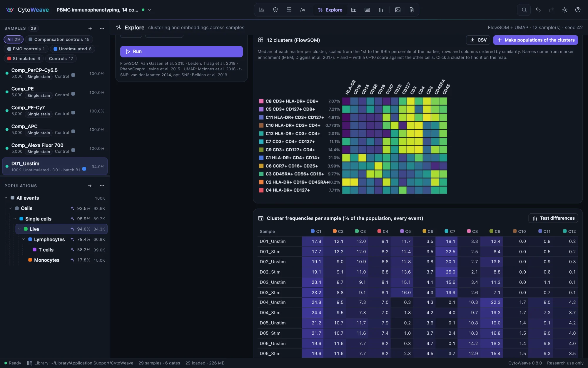Open the plate layout icon in the toolbar
Image resolution: width=588 pixels, height=368 pixels.
[x=367, y=10]
